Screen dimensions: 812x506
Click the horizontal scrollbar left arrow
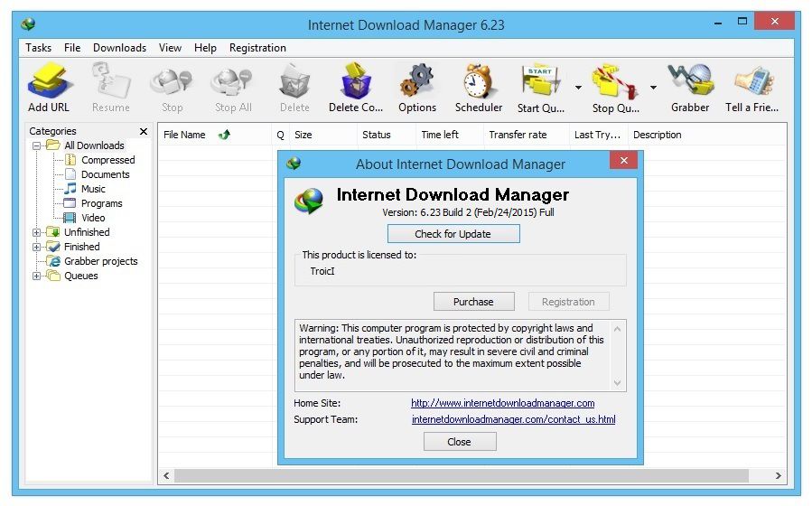(x=166, y=475)
